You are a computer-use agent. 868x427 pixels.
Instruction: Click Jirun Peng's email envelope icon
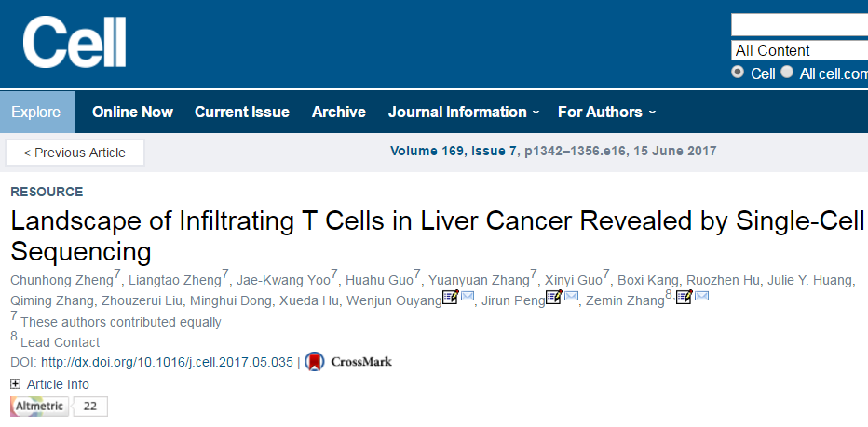(x=571, y=297)
